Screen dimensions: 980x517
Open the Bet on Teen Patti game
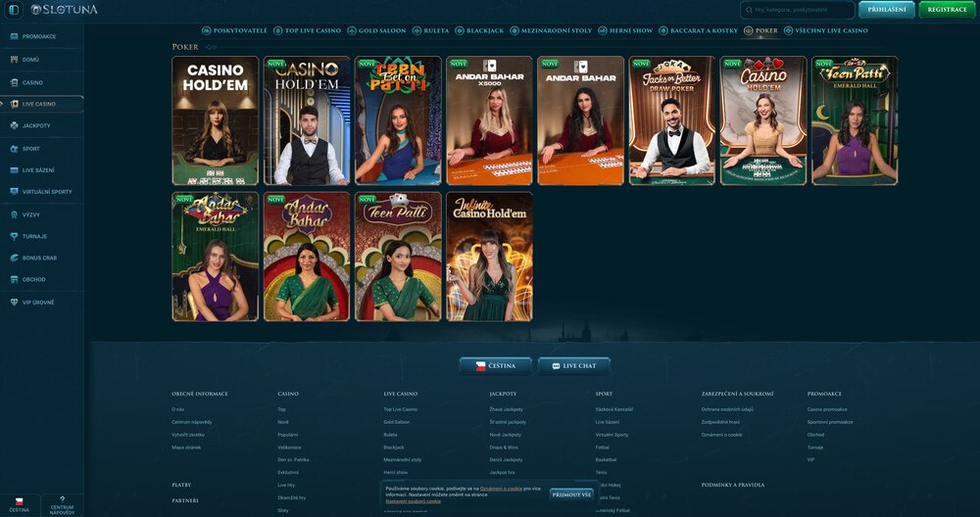tap(398, 120)
